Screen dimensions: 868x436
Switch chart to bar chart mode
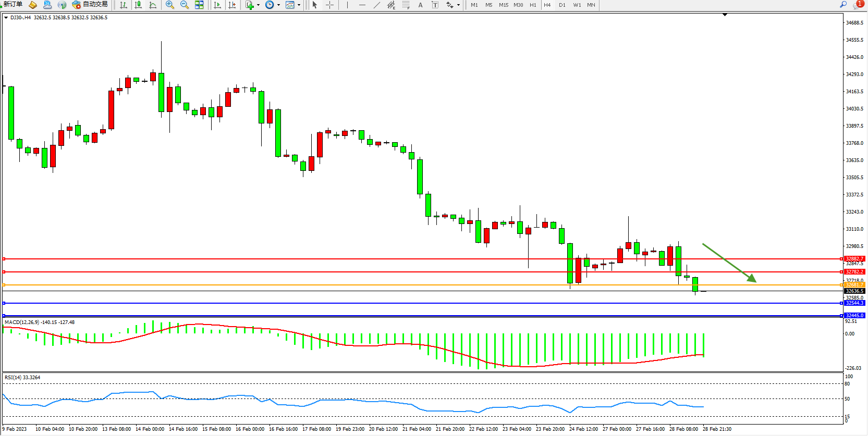(x=124, y=5)
